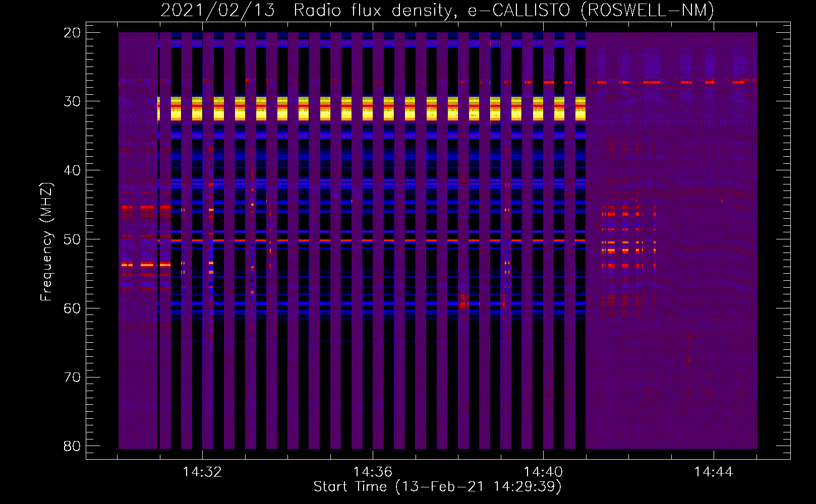This screenshot has height=504, width=816.
Task: Click the red burst at 60 MHz near 14:38
Action: [463, 303]
